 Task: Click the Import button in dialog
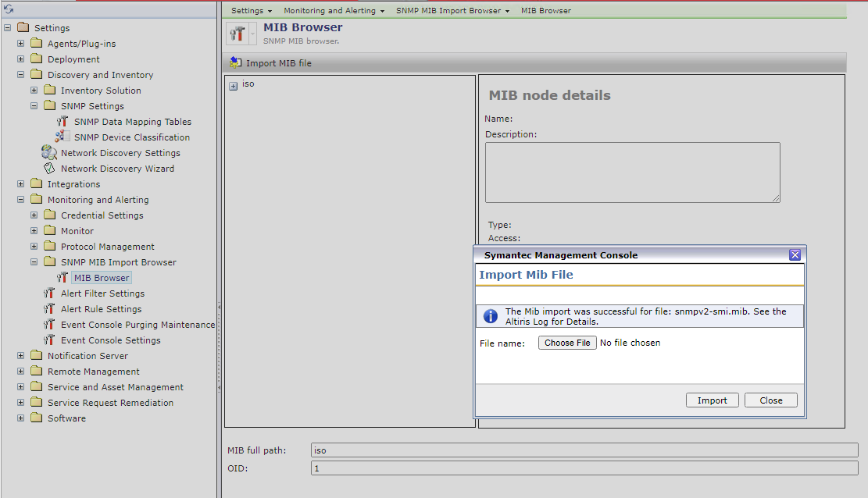[x=712, y=400]
